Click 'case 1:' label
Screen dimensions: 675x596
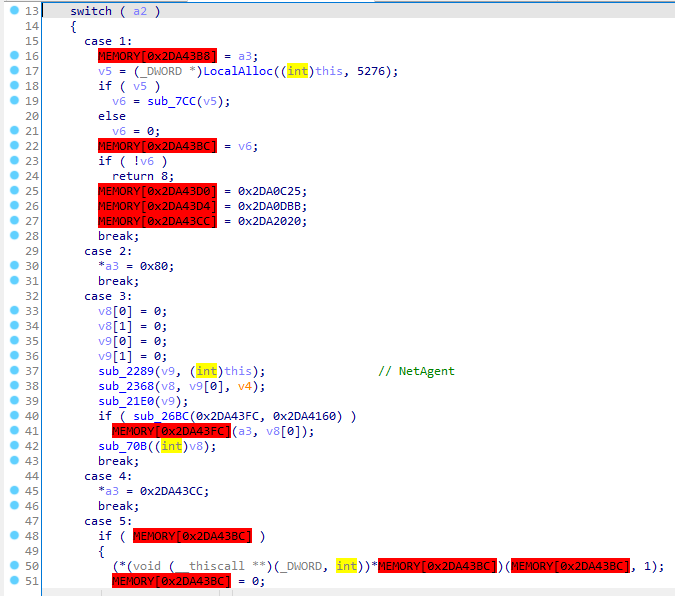tap(108, 41)
